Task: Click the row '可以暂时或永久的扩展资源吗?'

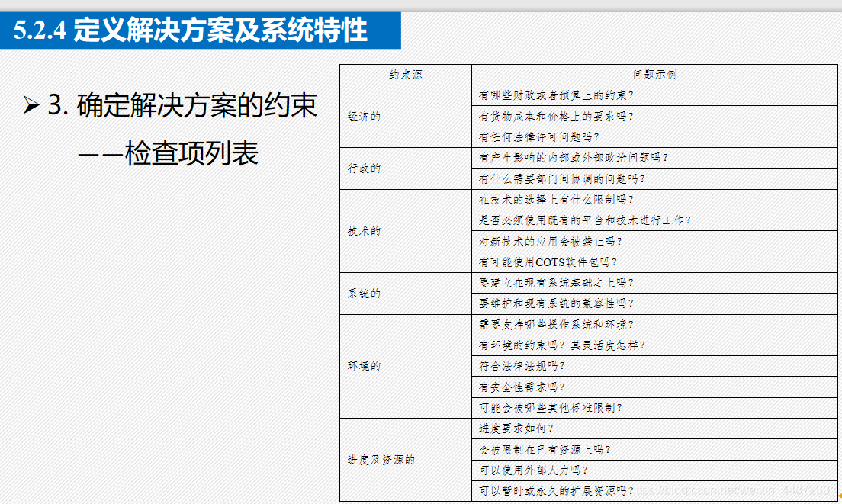Action: pos(654,491)
